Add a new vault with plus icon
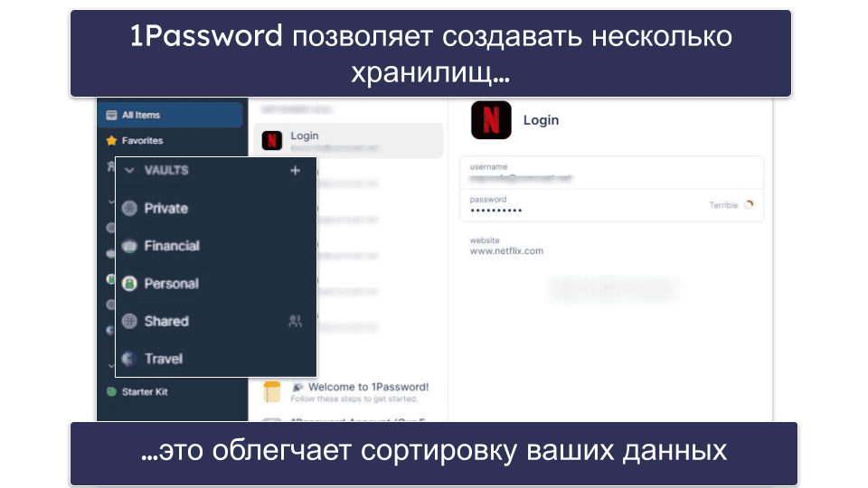This screenshot has height=488, width=868. point(295,171)
